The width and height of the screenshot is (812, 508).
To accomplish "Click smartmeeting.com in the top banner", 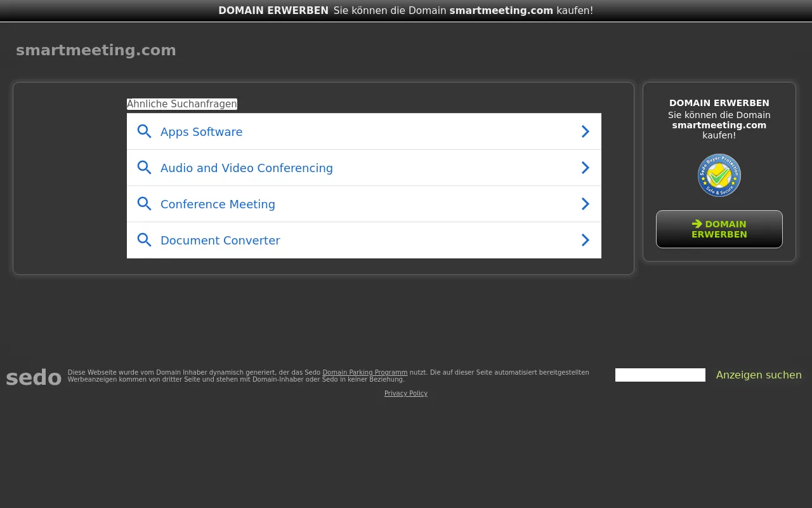I will pyautogui.click(x=501, y=10).
